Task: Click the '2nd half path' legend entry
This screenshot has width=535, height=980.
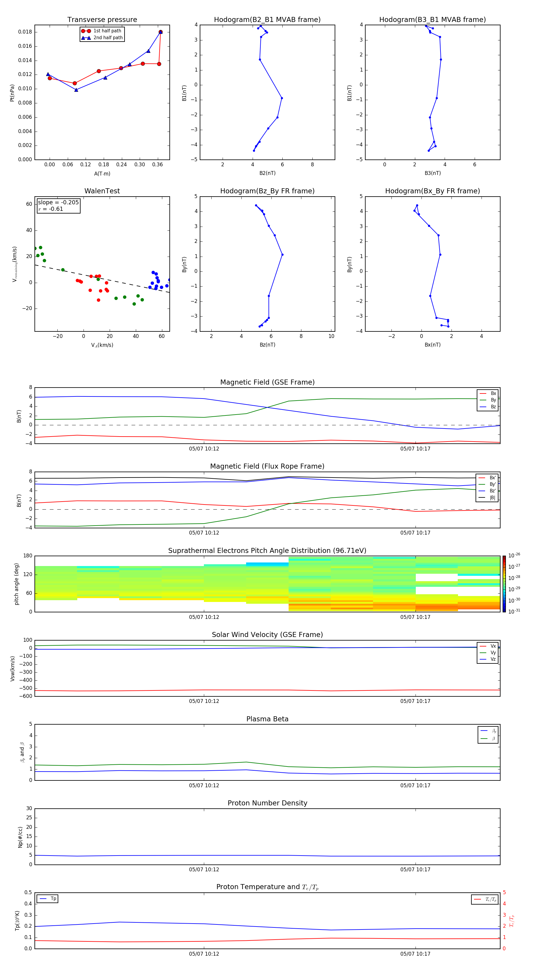Action: [103, 38]
